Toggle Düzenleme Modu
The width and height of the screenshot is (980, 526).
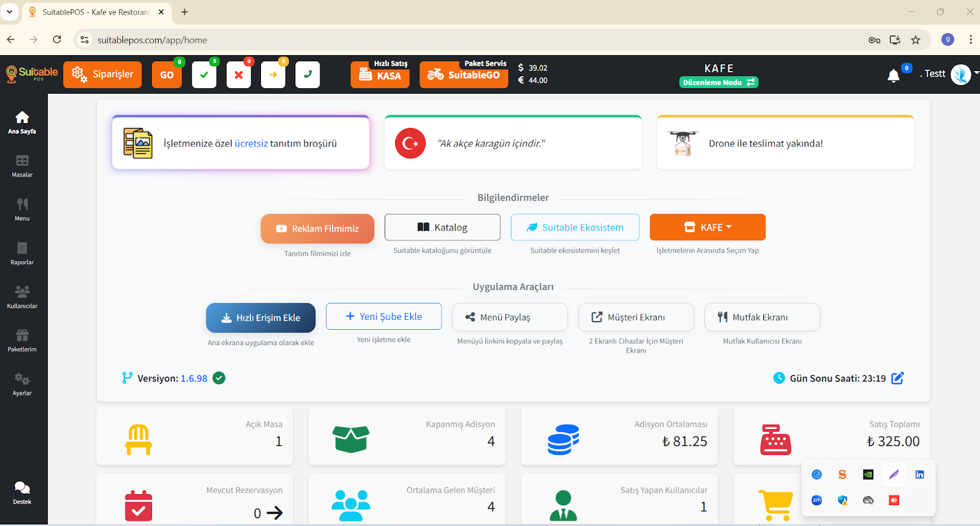tap(719, 82)
